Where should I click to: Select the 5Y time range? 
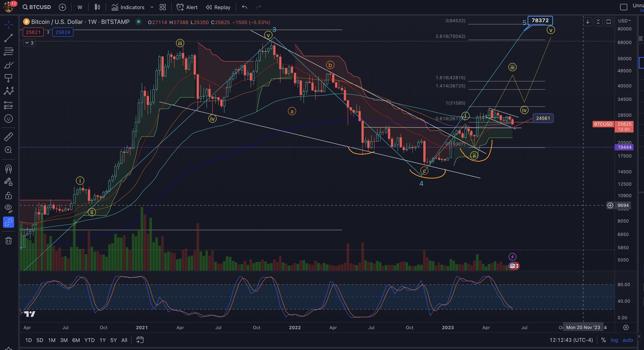114,340
